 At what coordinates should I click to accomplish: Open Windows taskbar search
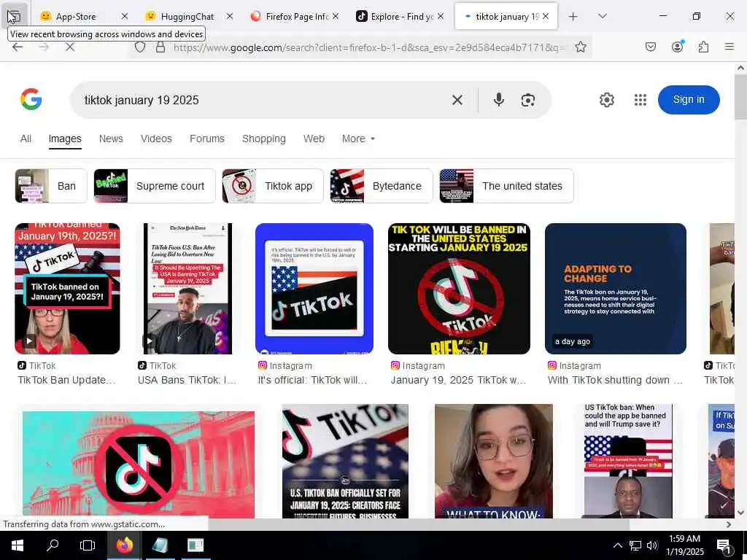(x=53, y=545)
